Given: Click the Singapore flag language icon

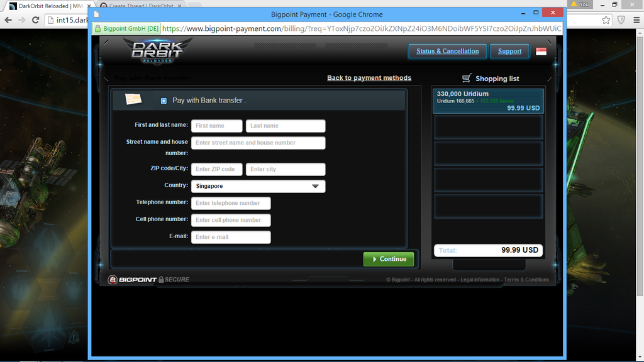Looking at the screenshot, I should (541, 52).
